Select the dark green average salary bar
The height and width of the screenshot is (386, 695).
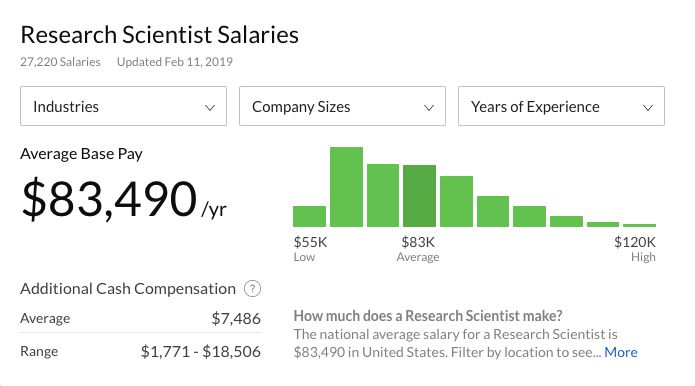point(419,196)
